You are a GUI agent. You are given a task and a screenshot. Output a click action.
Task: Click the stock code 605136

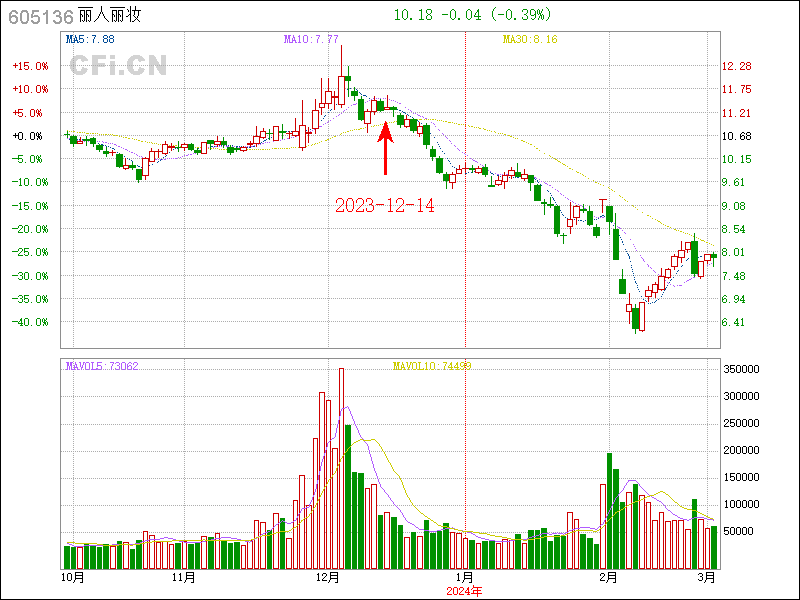click(x=38, y=15)
